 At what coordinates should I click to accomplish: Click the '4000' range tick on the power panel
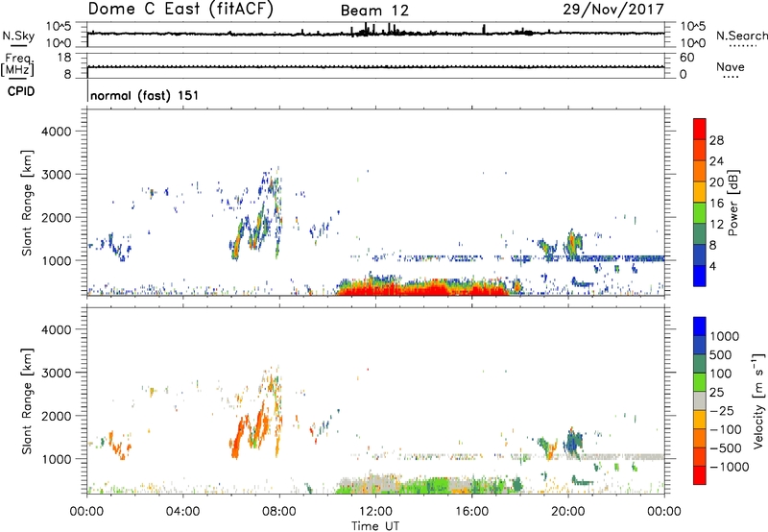coord(56,132)
